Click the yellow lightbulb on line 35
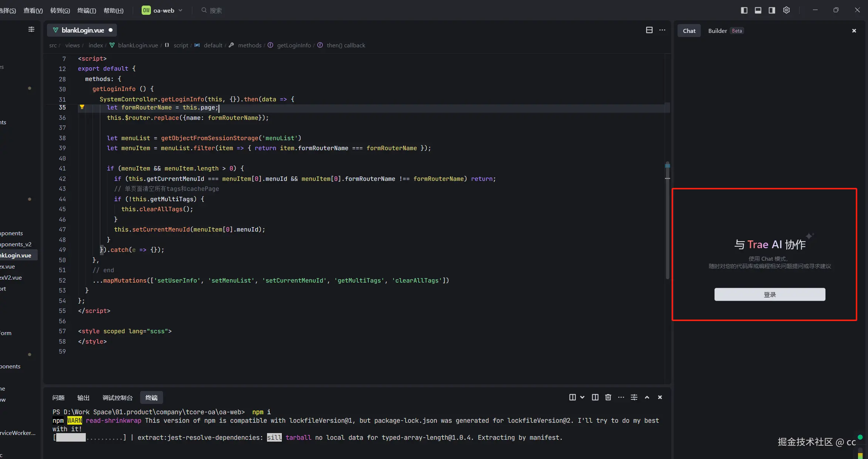The image size is (868, 459). click(82, 107)
